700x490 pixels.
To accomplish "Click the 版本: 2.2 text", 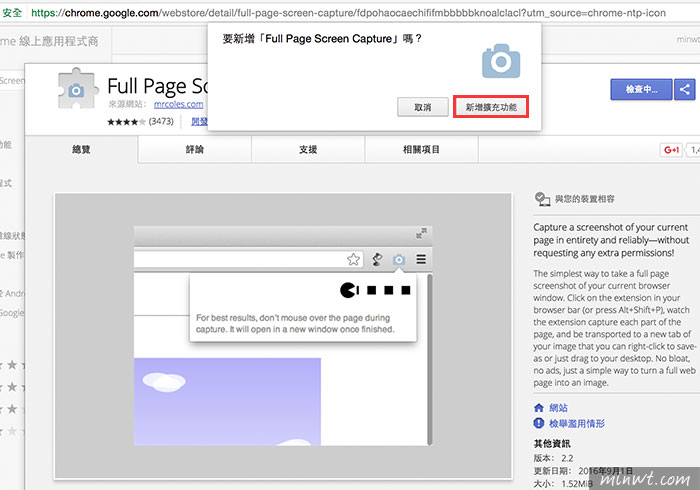I will tap(553, 458).
